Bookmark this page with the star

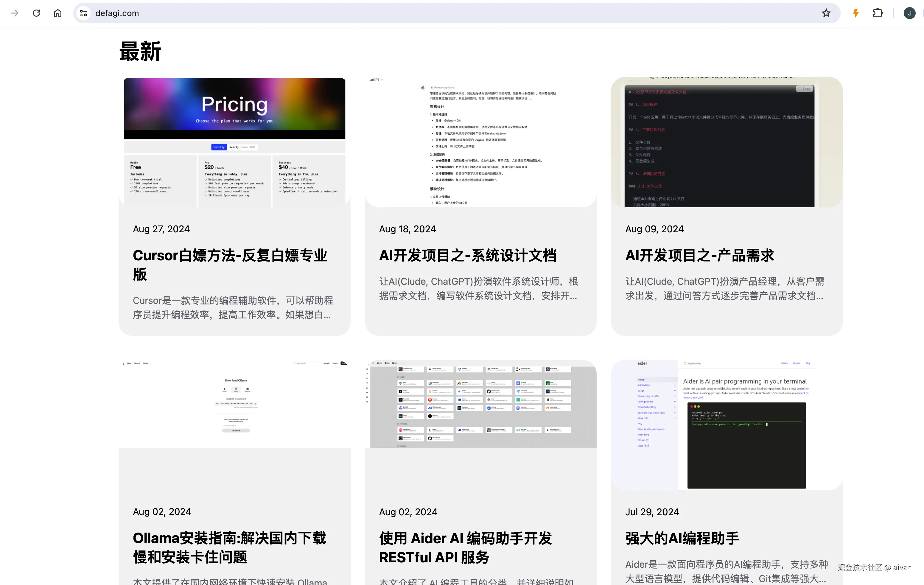tap(826, 13)
